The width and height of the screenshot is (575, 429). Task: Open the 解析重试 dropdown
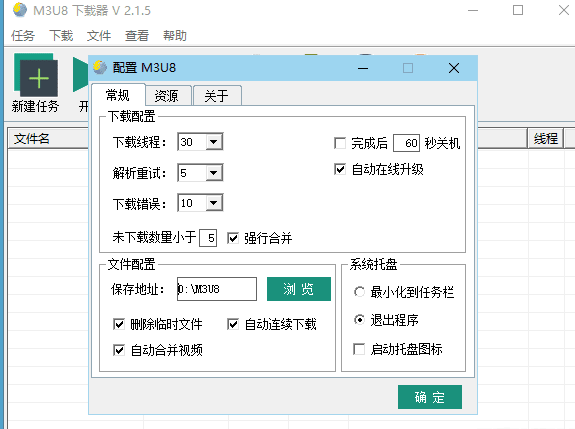[x=214, y=173]
